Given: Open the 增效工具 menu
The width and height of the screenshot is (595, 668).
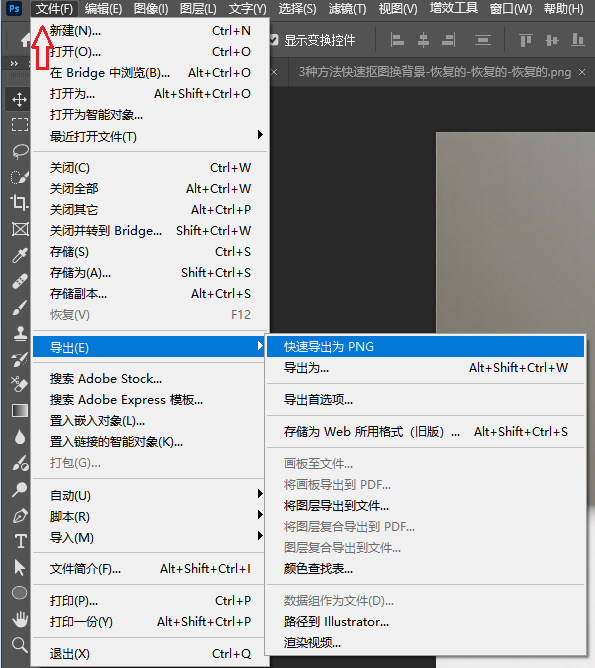Looking at the screenshot, I should tap(454, 9).
